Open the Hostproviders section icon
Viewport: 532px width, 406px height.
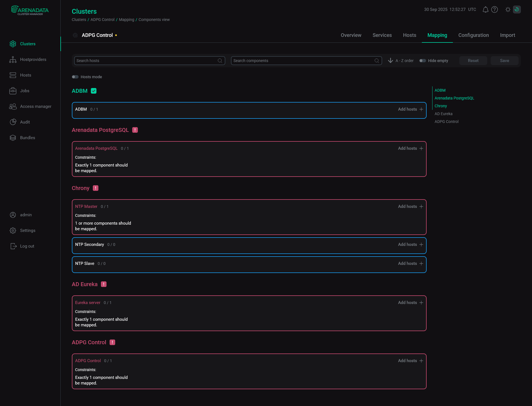(x=13, y=59)
